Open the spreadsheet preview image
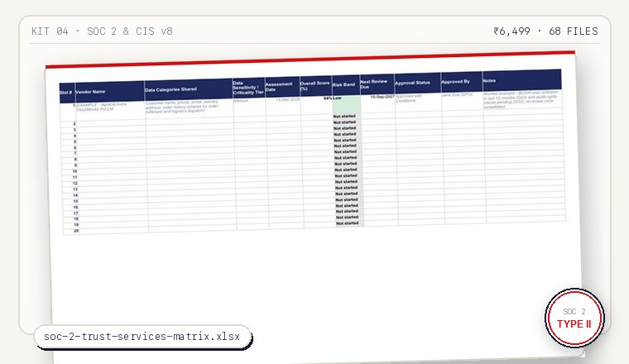Image resolution: width=629 pixels, height=364 pixels. [x=316, y=207]
